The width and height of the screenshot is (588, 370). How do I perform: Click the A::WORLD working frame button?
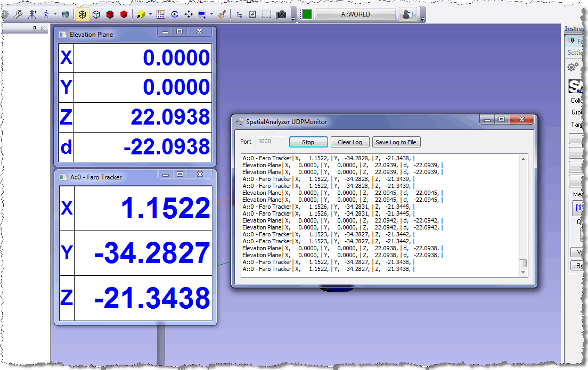(x=355, y=14)
